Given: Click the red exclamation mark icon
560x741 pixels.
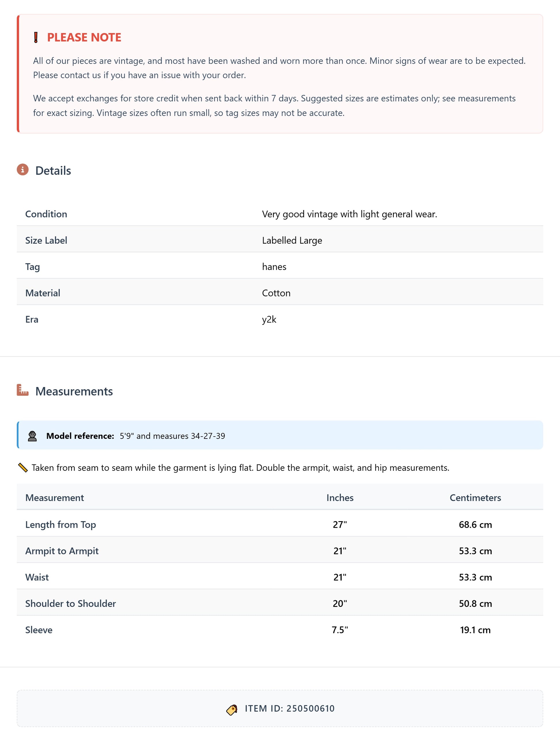Looking at the screenshot, I should point(36,37).
